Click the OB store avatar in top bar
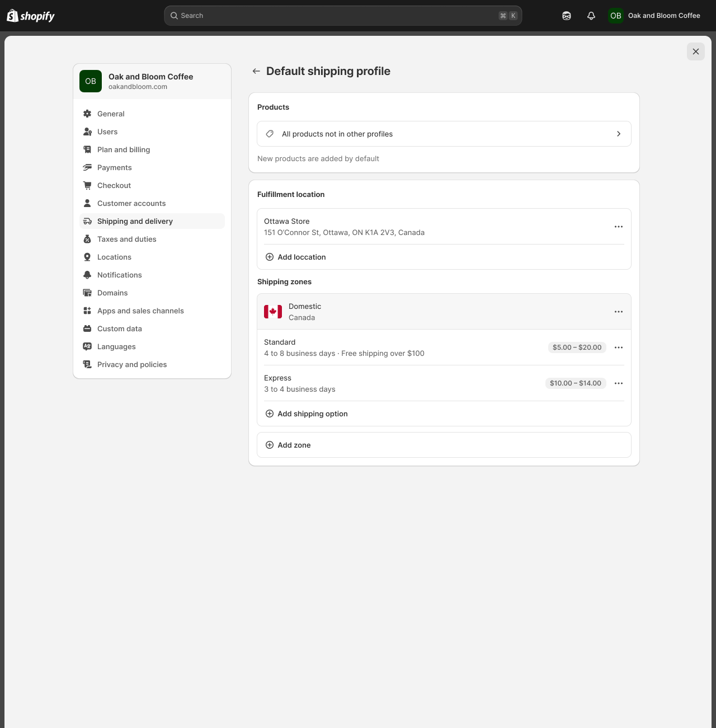716x728 pixels. pyautogui.click(x=616, y=16)
